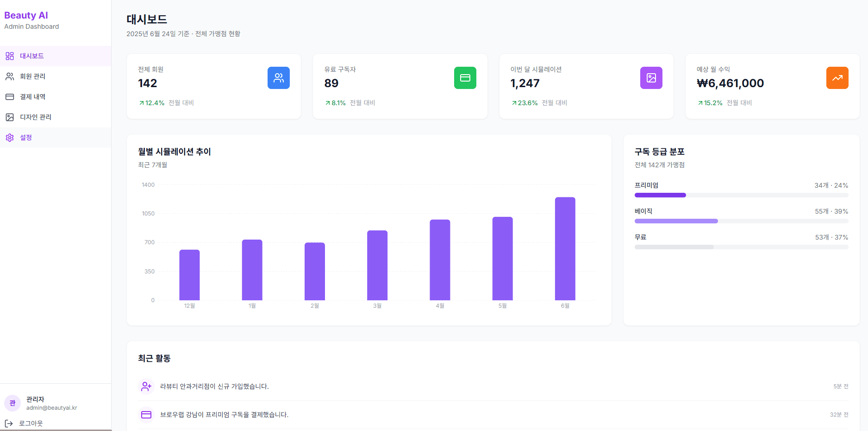868x431 pixels.
Task: Click the 1,247 simulations value
Action: click(x=525, y=83)
